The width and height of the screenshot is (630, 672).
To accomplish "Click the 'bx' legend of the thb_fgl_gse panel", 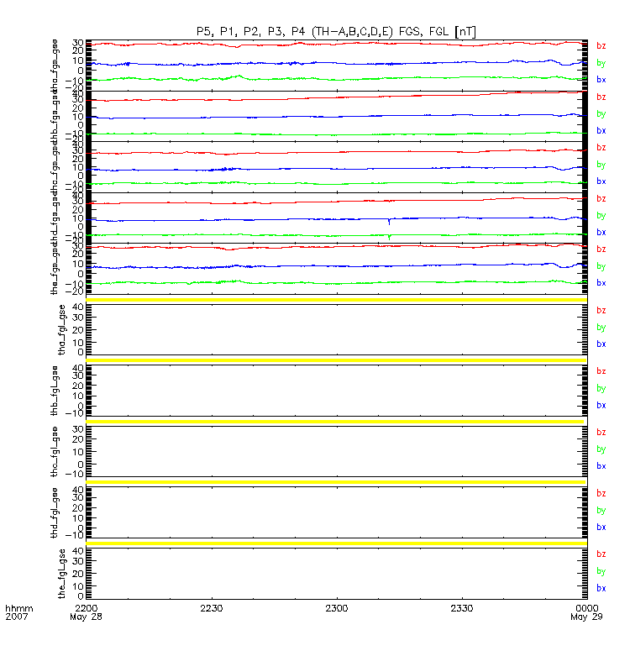I will tap(601, 405).
